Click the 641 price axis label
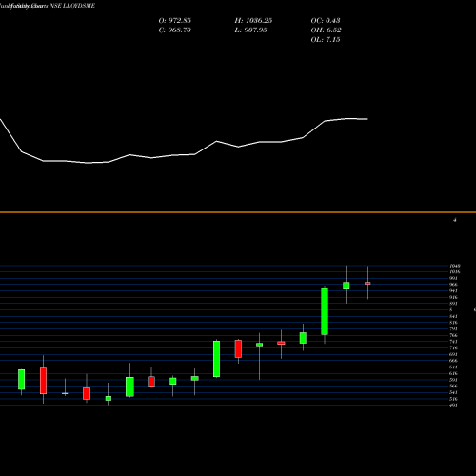Viewport: 476px width, 476px height. pyautogui.click(x=453, y=367)
